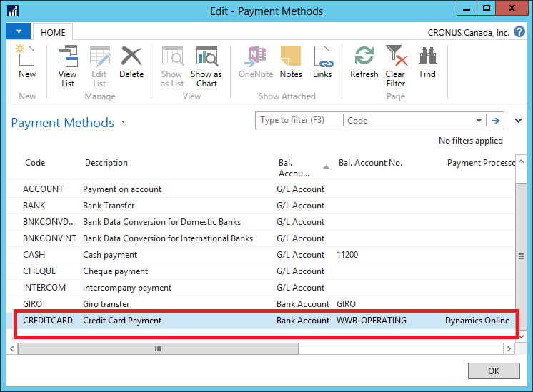This screenshot has width=533, height=392.
Task: Select the GIRO code cell
Action: (x=32, y=303)
